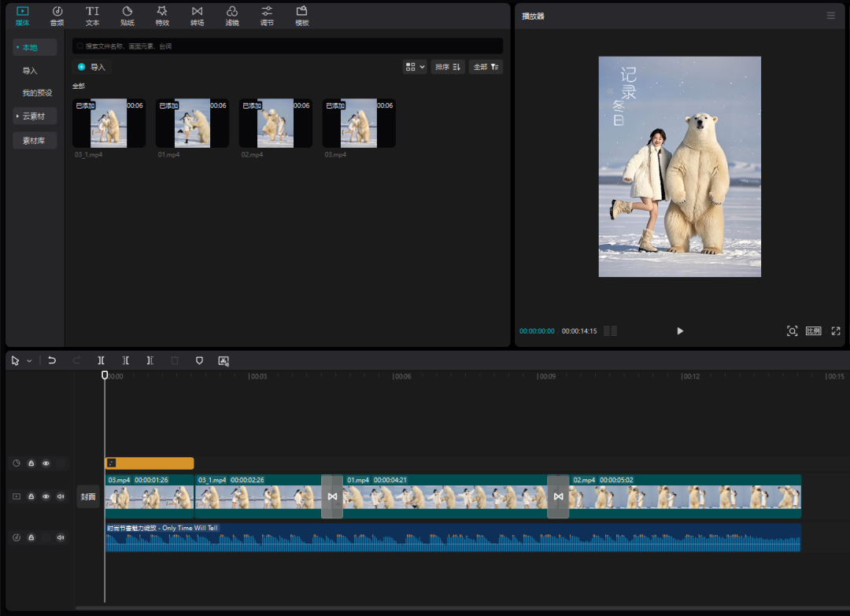Select the 01.mp4 thumbnail

point(192,123)
